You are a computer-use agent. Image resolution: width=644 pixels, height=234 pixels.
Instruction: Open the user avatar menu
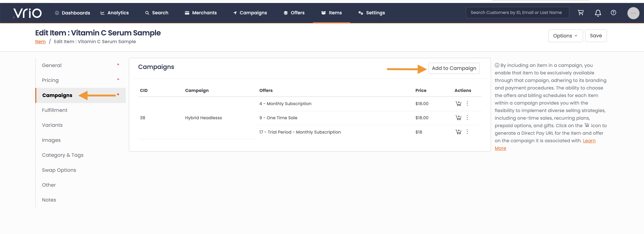[x=633, y=13]
